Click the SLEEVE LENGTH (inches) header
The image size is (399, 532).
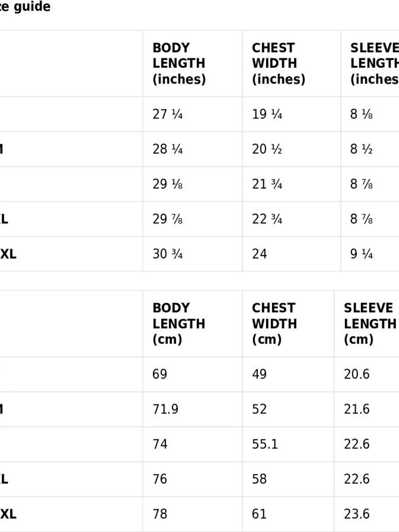[x=374, y=64]
